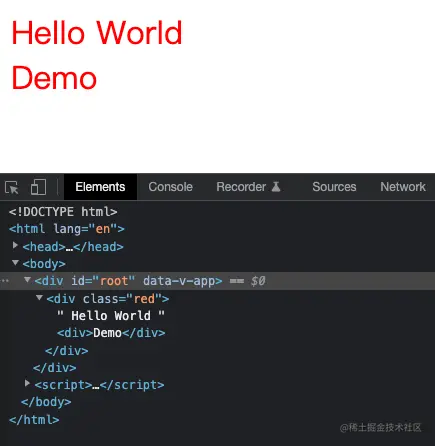435x446 pixels.
Task: Select the <script>…</script> row
Action: click(x=99, y=385)
